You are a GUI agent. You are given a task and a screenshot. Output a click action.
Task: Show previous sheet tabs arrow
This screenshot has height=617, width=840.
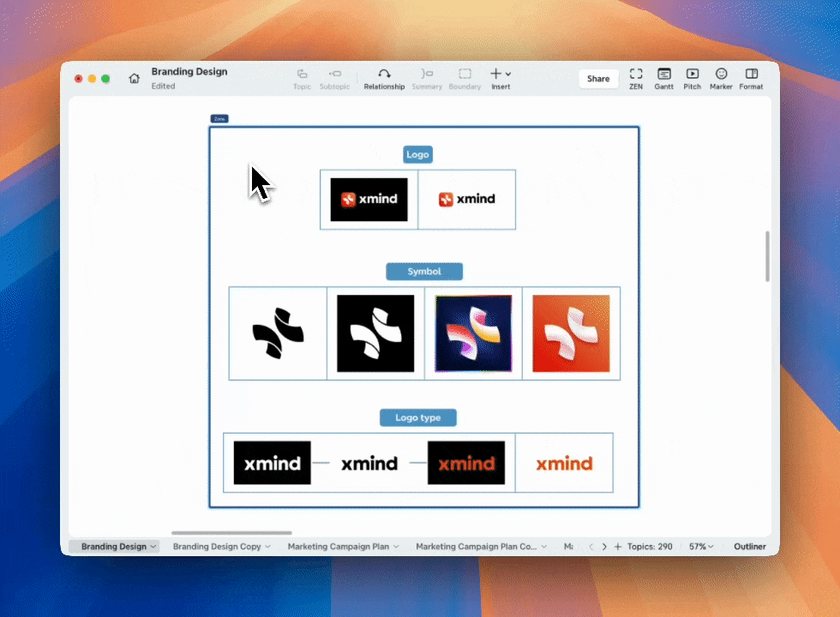click(x=591, y=547)
